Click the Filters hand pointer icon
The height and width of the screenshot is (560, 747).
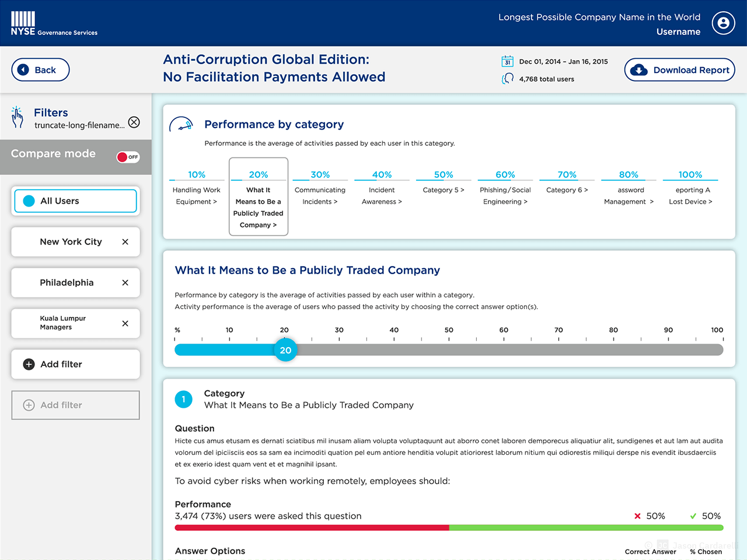pos(18,117)
